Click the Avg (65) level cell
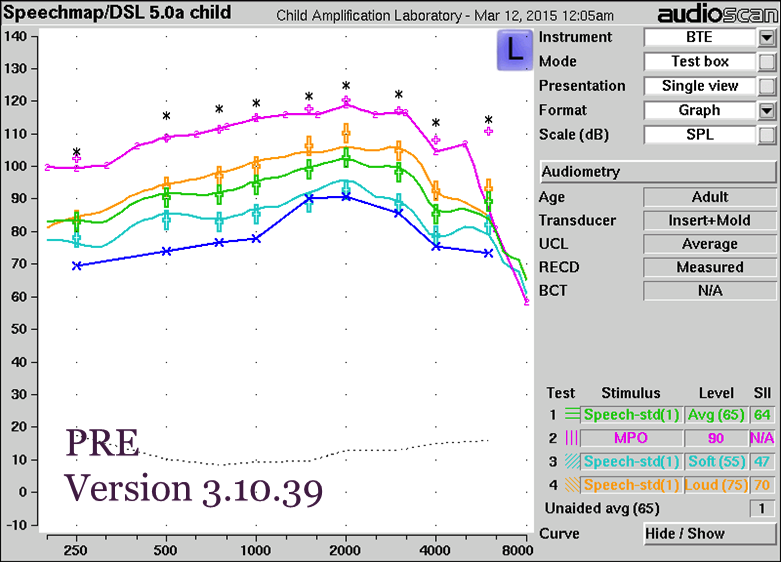The width and height of the screenshot is (782, 563). tap(716, 415)
